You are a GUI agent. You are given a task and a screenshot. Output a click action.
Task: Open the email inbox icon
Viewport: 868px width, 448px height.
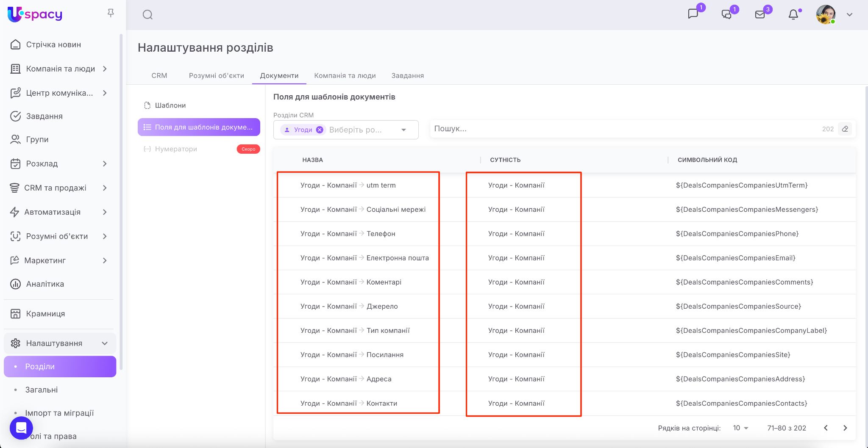click(760, 14)
